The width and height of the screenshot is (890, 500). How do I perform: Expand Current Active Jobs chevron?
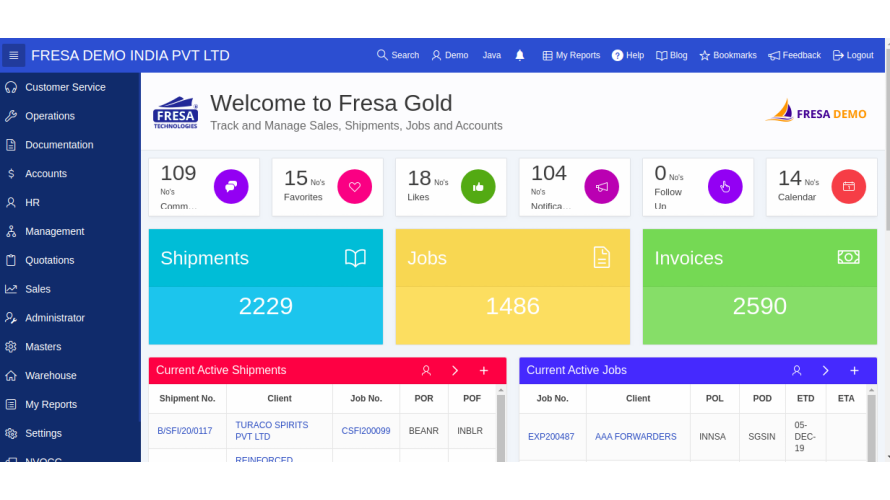click(825, 371)
